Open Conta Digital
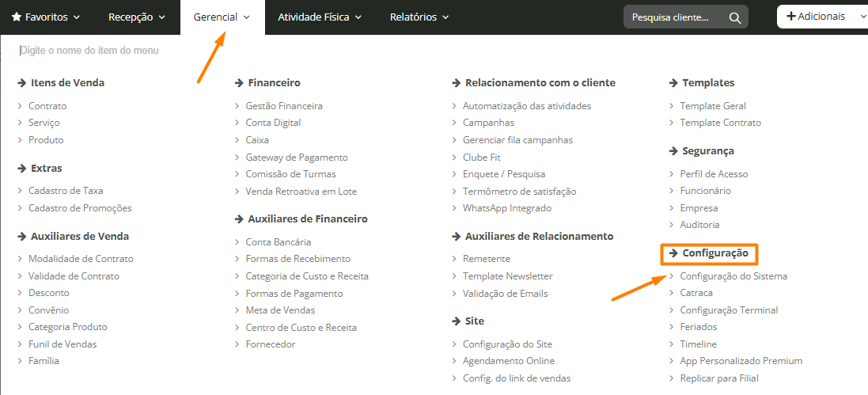This screenshot has width=868, height=395. pos(274,123)
